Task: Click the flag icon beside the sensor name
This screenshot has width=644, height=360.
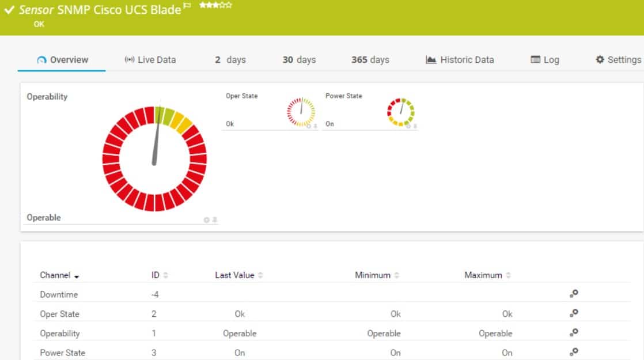Action: click(x=187, y=5)
